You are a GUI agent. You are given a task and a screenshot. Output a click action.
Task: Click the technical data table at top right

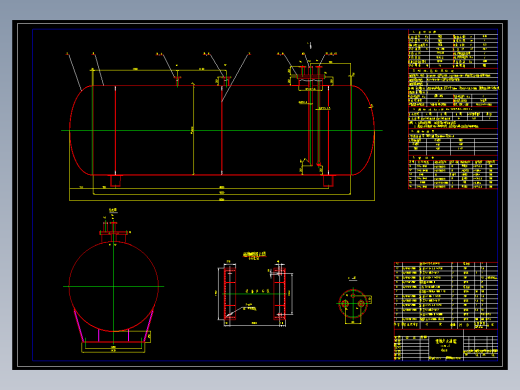click(453, 109)
